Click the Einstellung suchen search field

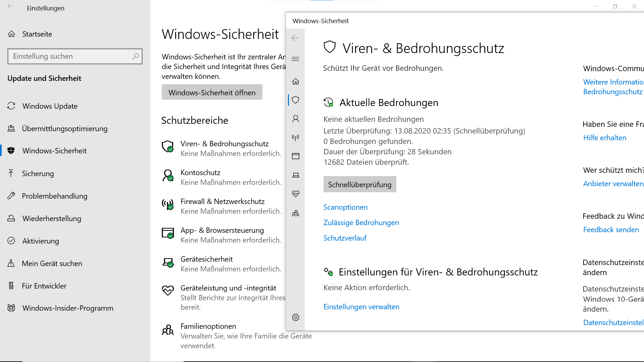[75, 56]
